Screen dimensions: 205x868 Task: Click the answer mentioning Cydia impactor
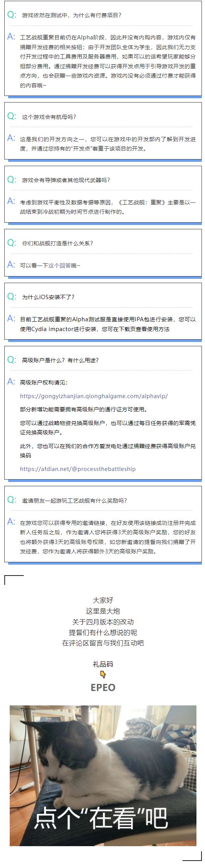click(108, 324)
